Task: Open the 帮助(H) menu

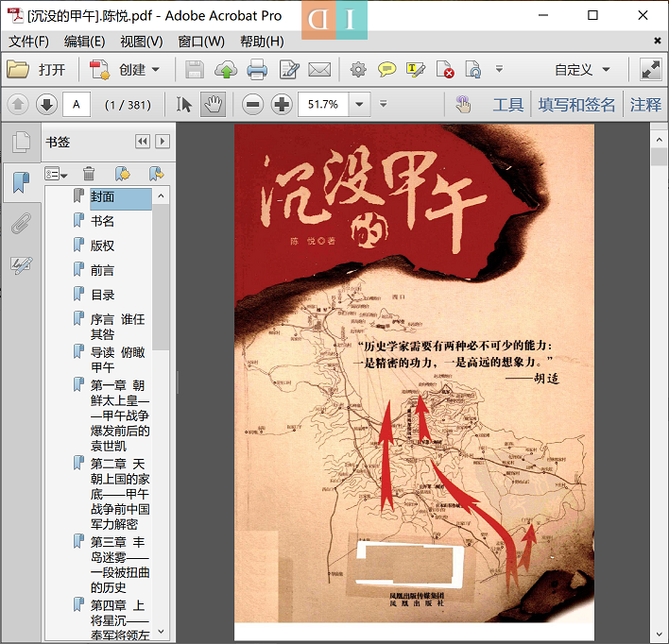Action: coord(262,42)
